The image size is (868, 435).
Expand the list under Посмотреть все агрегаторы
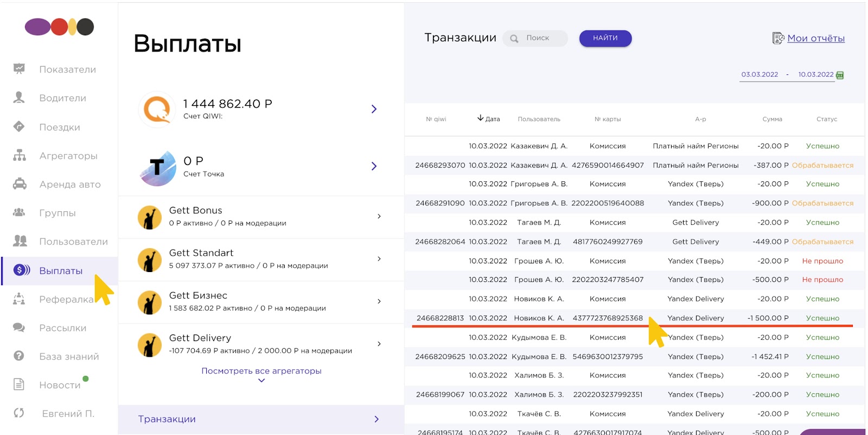coord(261,381)
